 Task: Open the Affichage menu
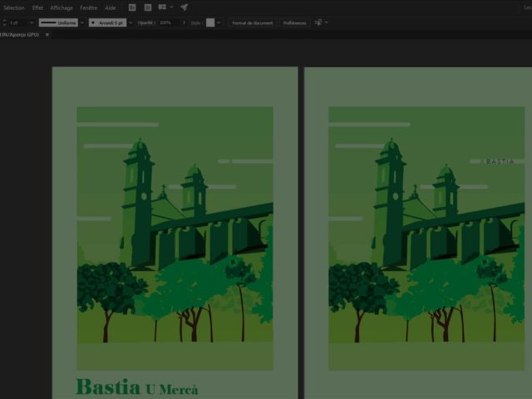(62, 7)
